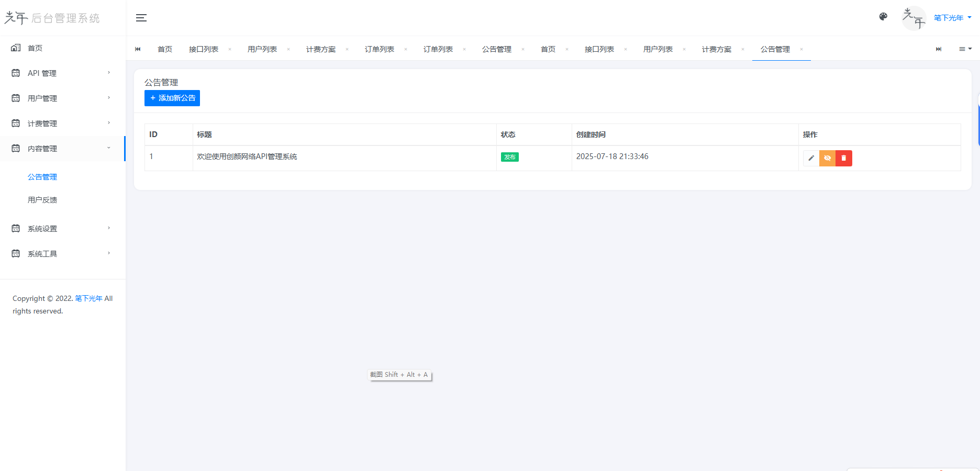Toggle the sidebar with hamburger icon

tap(141, 17)
